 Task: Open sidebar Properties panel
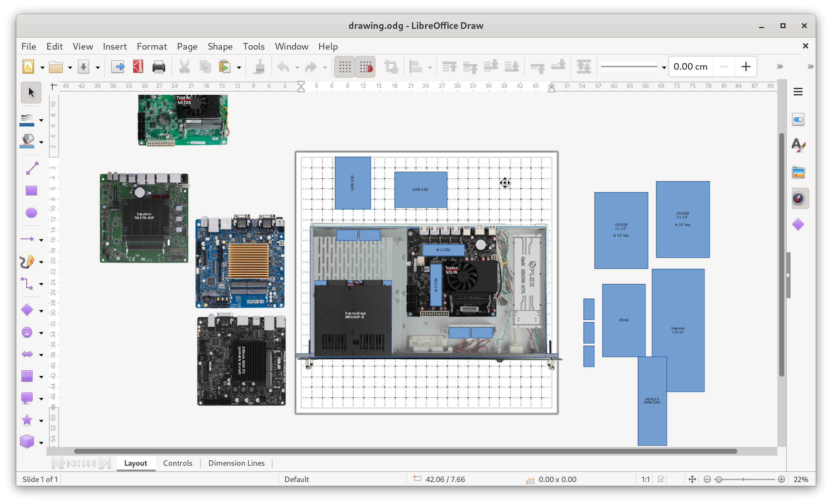point(798,120)
